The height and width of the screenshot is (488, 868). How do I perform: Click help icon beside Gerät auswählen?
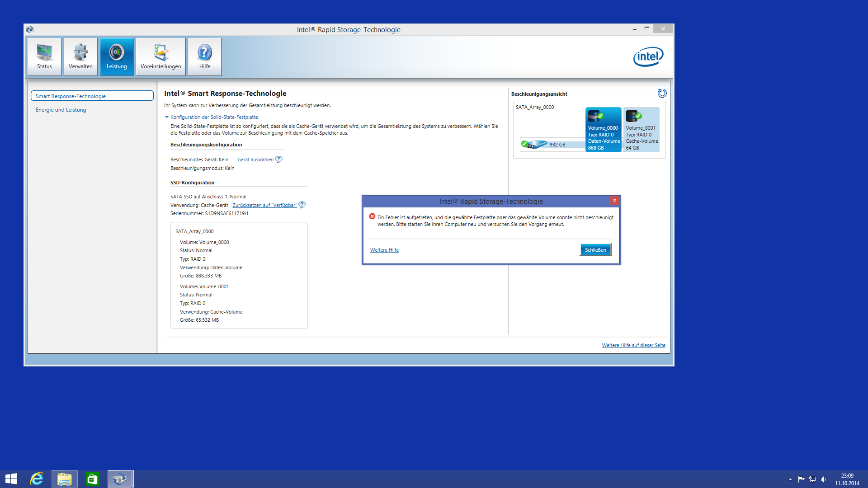point(278,159)
